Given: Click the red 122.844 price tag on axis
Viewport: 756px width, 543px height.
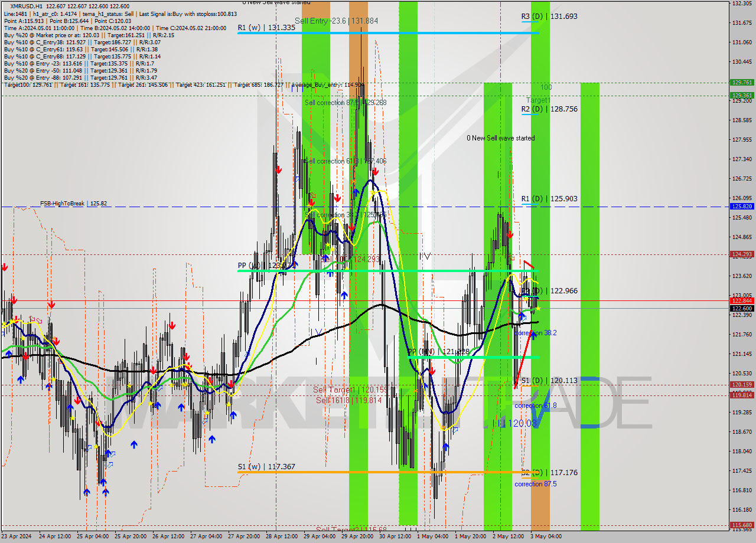Looking at the screenshot, I should tap(742, 301).
